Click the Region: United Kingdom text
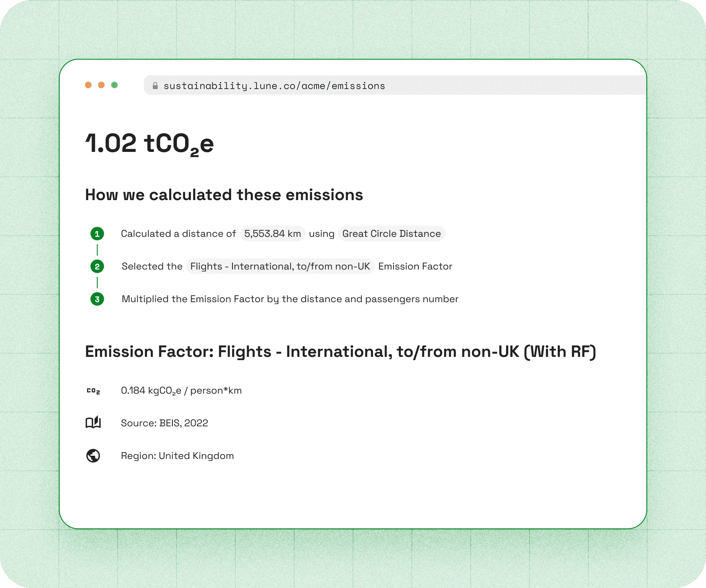Image resolution: width=706 pixels, height=588 pixels. 177,456
